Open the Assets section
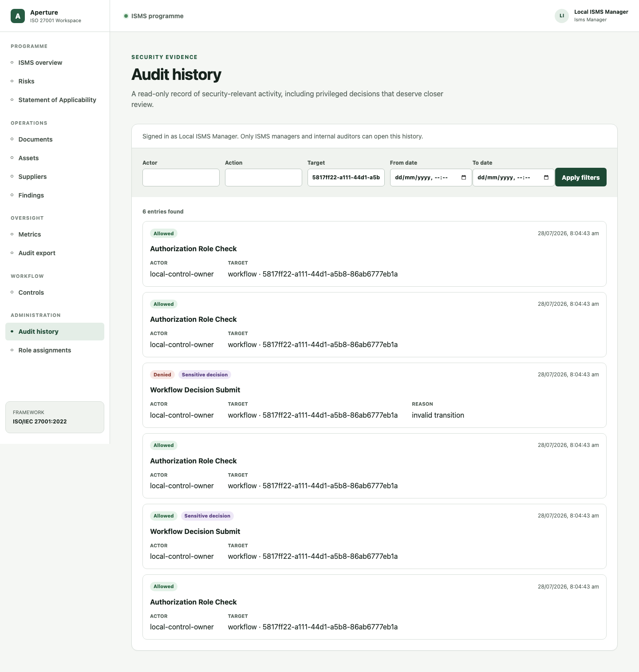639x672 pixels. click(x=55, y=158)
